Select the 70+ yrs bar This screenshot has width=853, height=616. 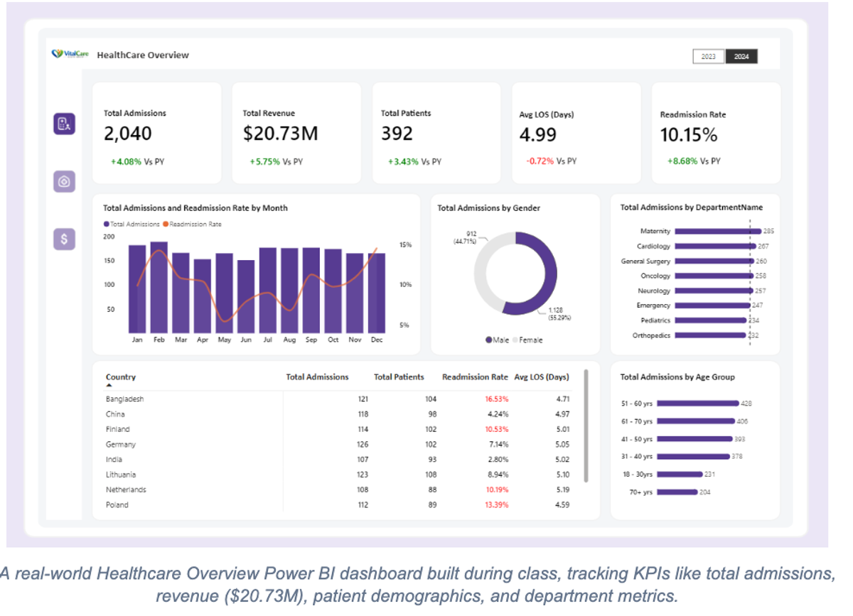tap(677, 492)
